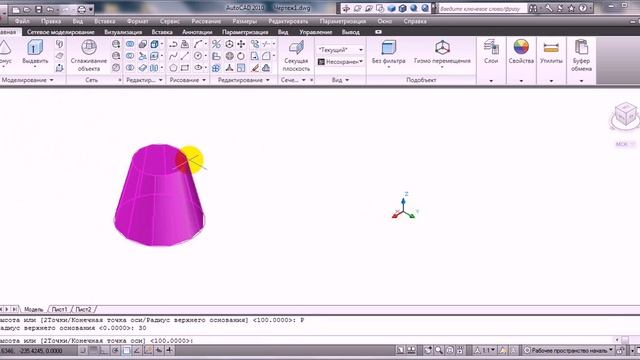Expand the Рисование panel dropdown

click(204, 80)
